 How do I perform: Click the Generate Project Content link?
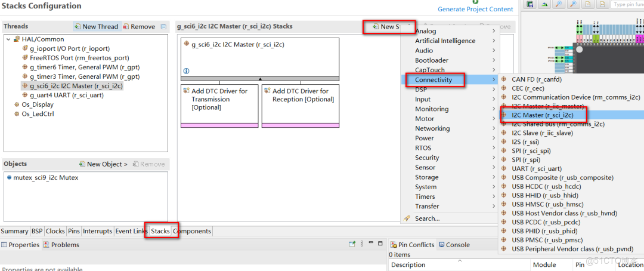(x=475, y=9)
